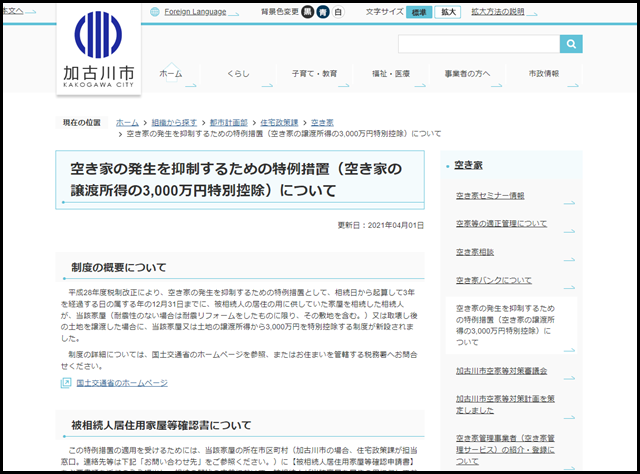Select the blue (青) background color
This screenshot has width=640, height=474.
coord(323,12)
